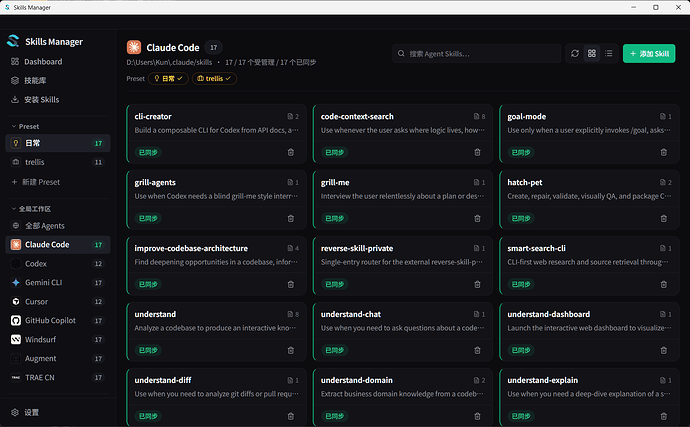The image size is (690, 427).
Task: Click file count icon on understand card
Action: (290, 314)
